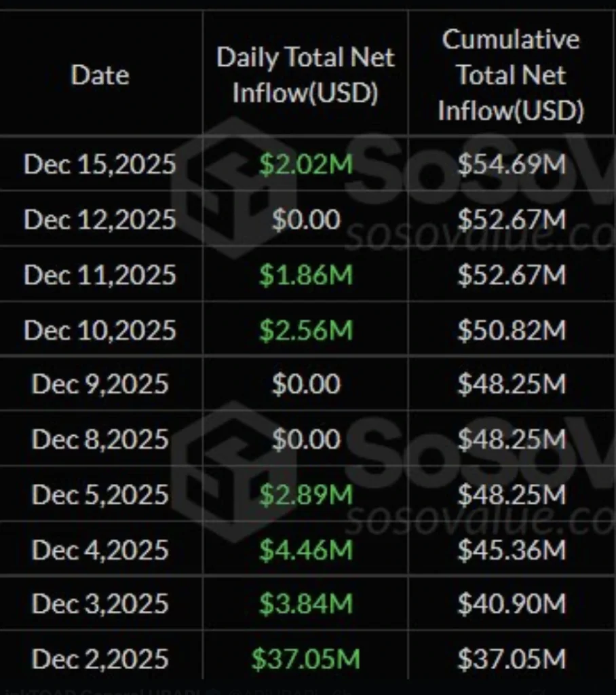Viewport: 616px width, 695px height.
Task: Select the Dec 8,2025 date cell
Action: click(100, 440)
